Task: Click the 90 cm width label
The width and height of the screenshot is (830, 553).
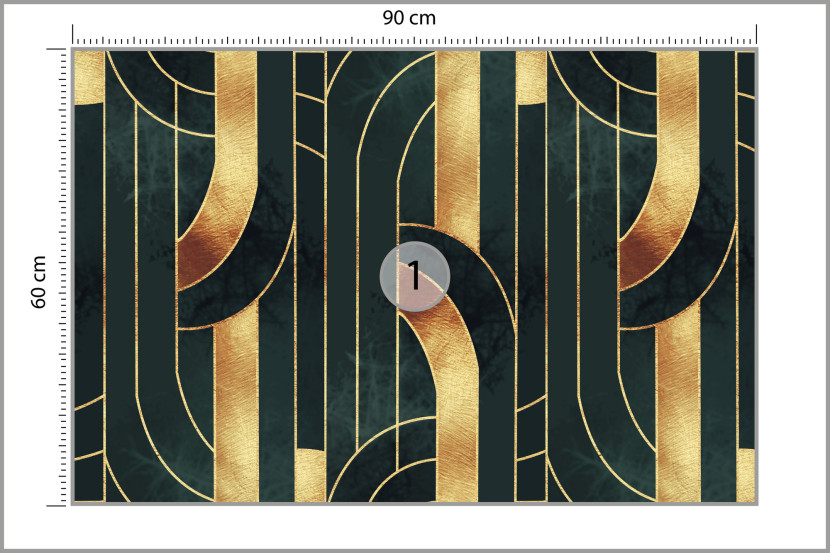Action: pos(409,18)
